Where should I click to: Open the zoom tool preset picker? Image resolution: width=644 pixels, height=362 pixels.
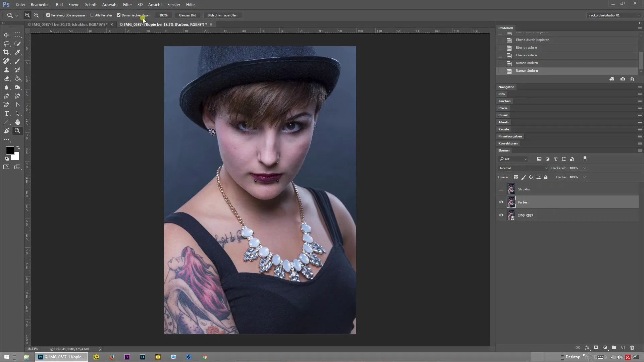coord(12,15)
